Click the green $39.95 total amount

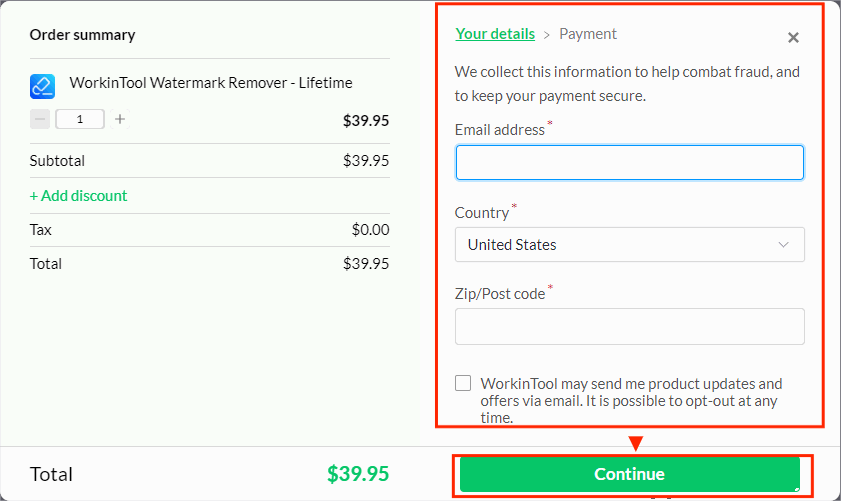pyautogui.click(x=358, y=474)
